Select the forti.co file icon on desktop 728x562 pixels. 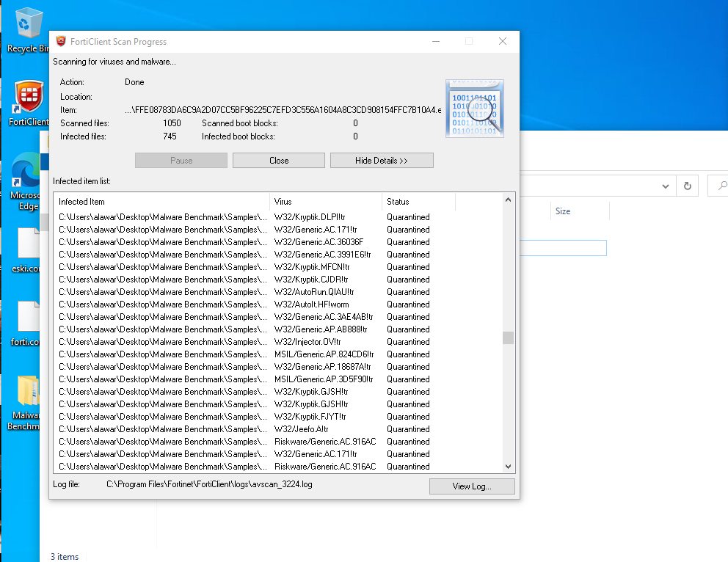(x=29, y=317)
